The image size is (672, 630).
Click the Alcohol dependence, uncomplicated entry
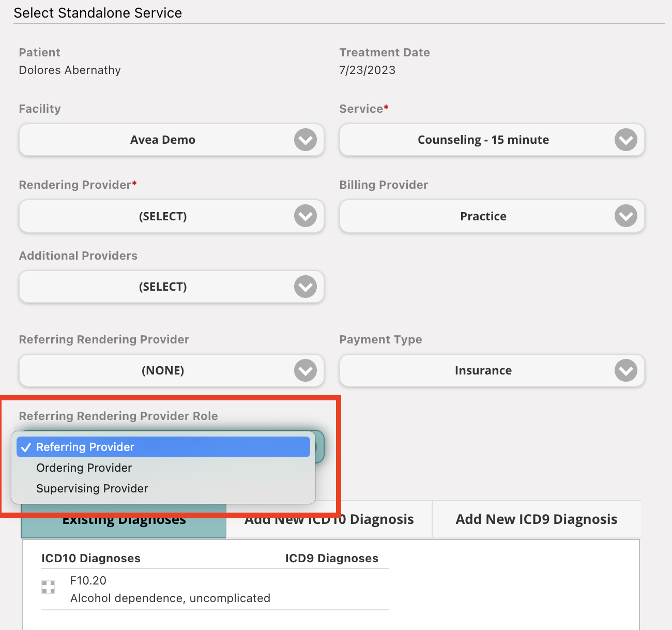(x=170, y=598)
